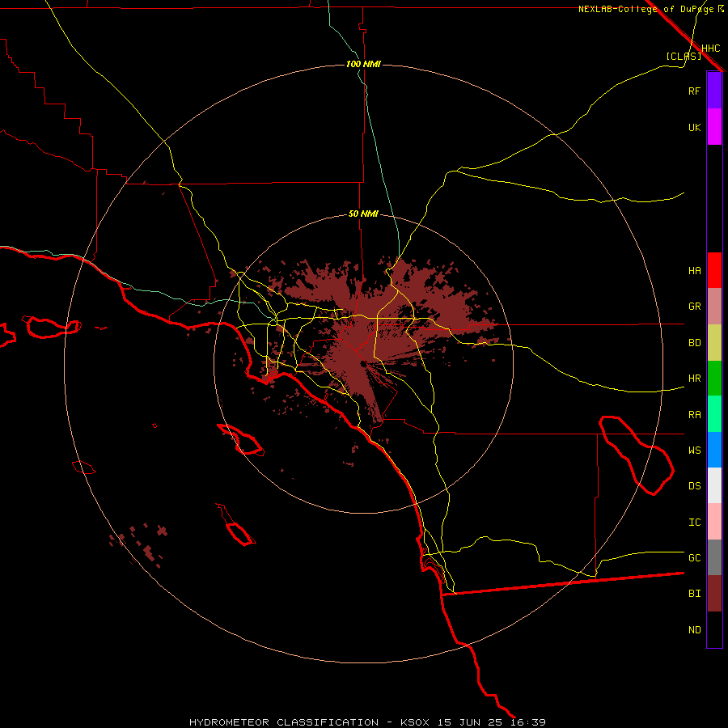This screenshot has height=728, width=728.
Task: Click the "UK" legend label
Action: (694, 127)
